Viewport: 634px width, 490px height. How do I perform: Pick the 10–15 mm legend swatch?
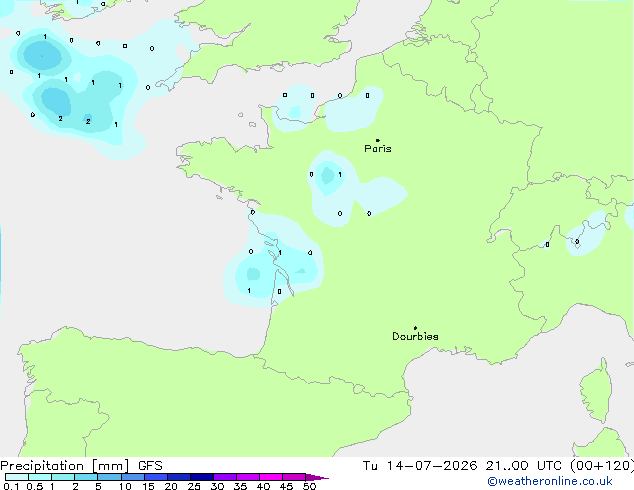[x=133, y=477]
